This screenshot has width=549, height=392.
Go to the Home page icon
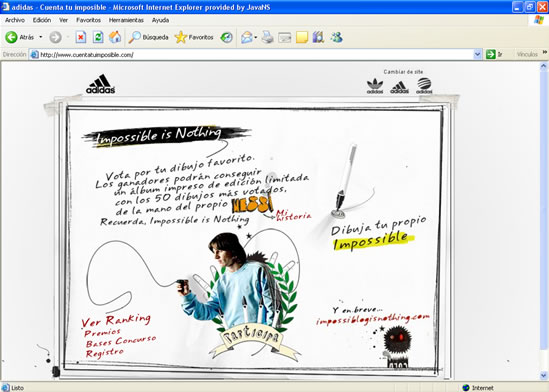click(x=115, y=37)
